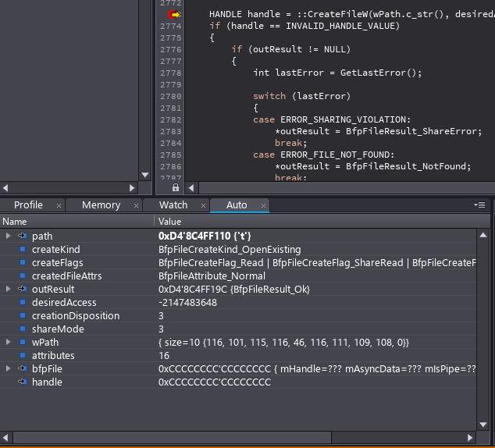Select the value BfpFileCreateKind_OpenExisting

point(230,250)
